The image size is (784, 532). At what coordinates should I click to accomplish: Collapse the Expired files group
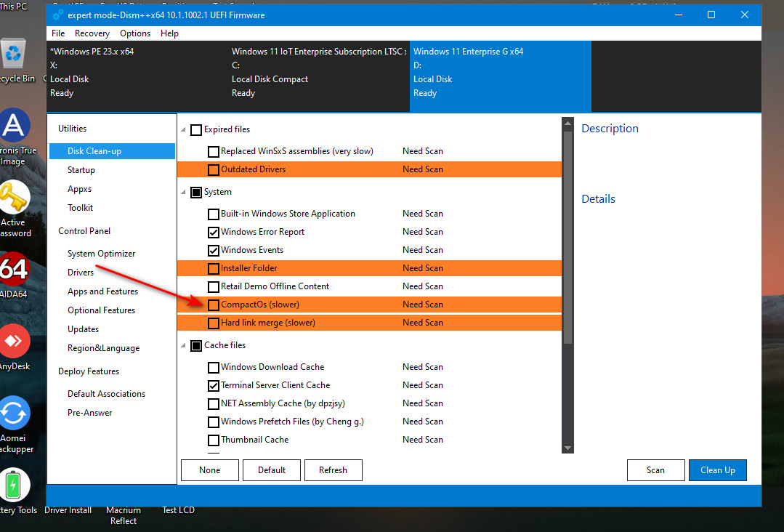(x=184, y=129)
